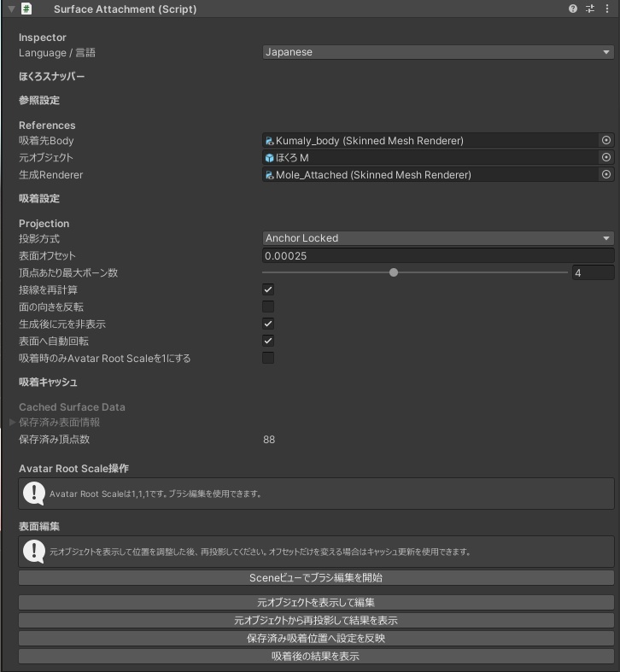
Task: Click the Mole_Attached mesh renderer icon
Action: [x=270, y=175]
